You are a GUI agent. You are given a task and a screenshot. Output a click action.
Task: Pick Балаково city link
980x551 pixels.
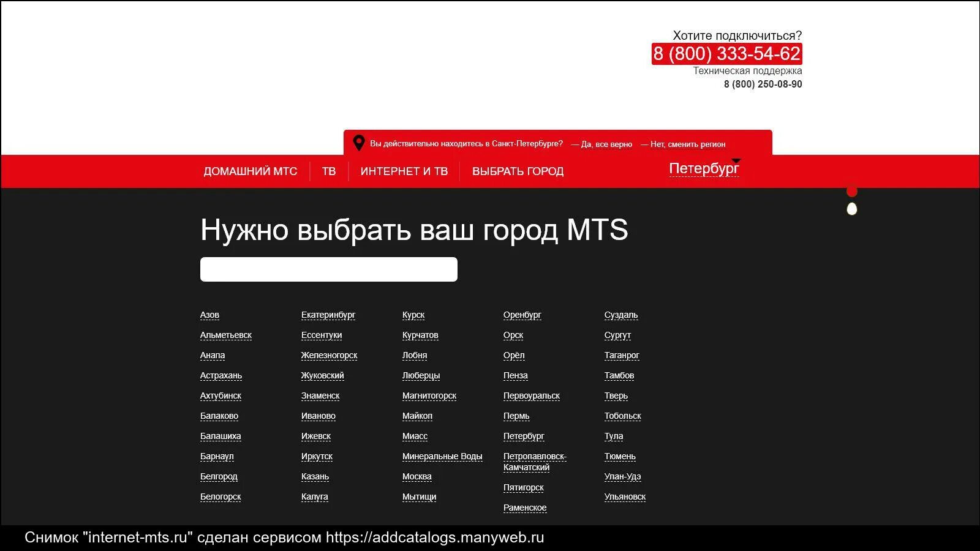pos(219,416)
